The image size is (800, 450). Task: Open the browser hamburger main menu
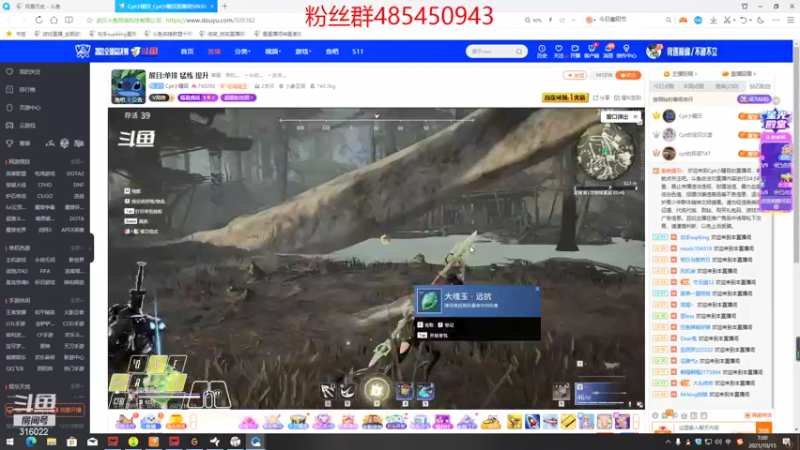tap(790, 20)
